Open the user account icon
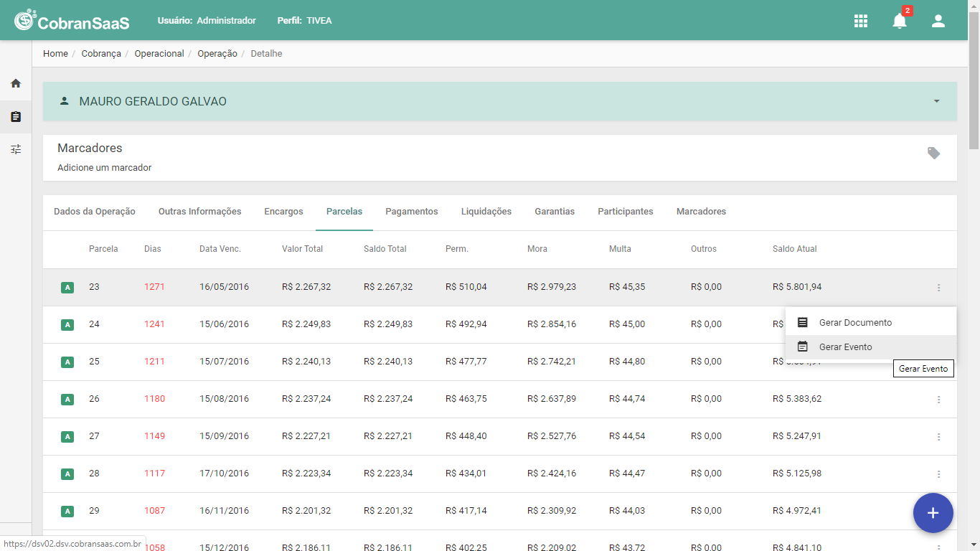 pyautogui.click(x=938, y=21)
